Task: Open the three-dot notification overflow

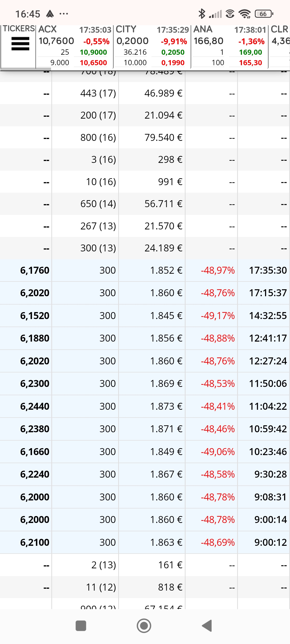Action: (64, 14)
